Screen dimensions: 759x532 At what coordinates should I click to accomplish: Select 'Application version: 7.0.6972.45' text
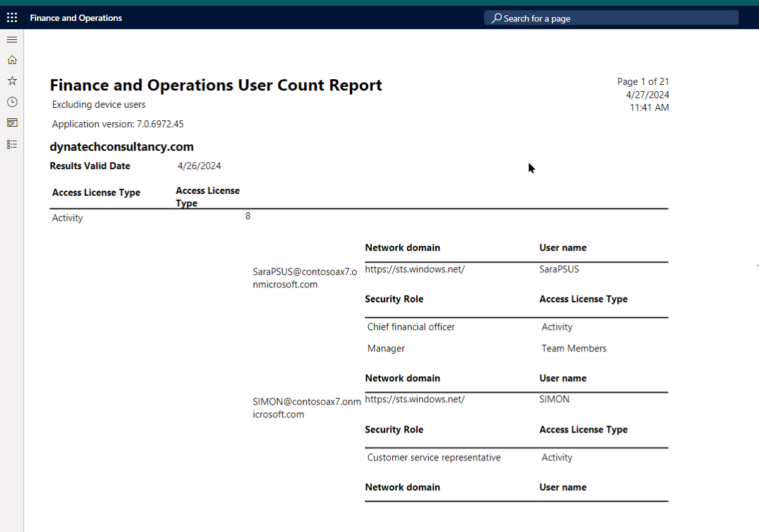click(118, 124)
